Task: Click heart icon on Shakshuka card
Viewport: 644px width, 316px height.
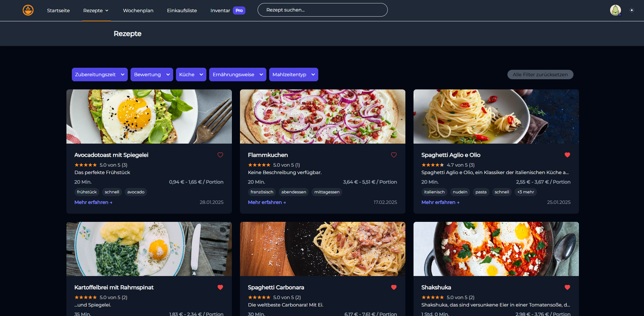Action: click(x=567, y=287)
